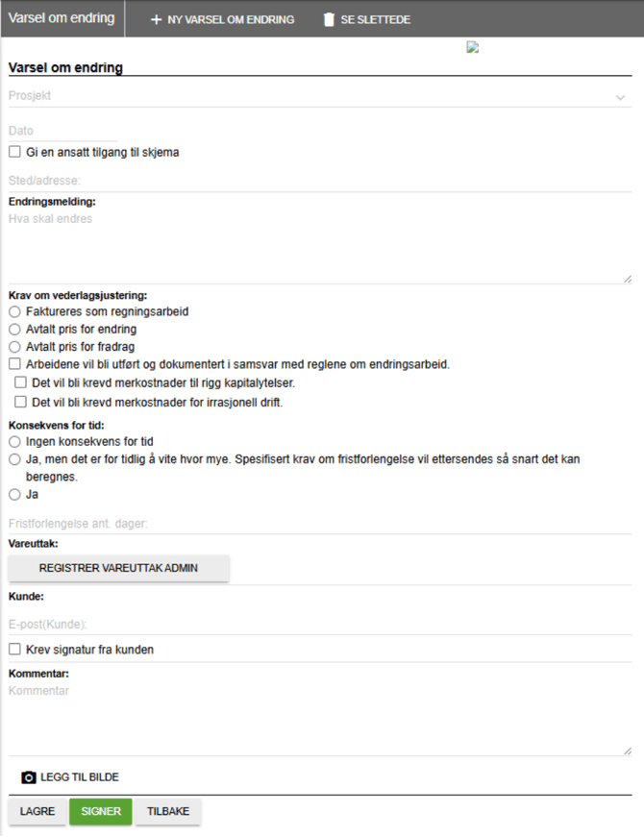
Task: Click the Tilbake button
Action: [x=168, y=811]
